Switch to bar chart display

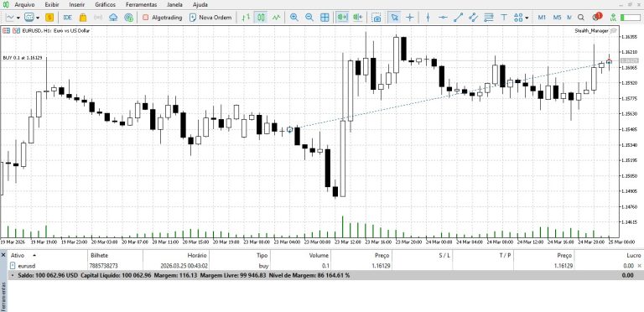click(246, 18)
